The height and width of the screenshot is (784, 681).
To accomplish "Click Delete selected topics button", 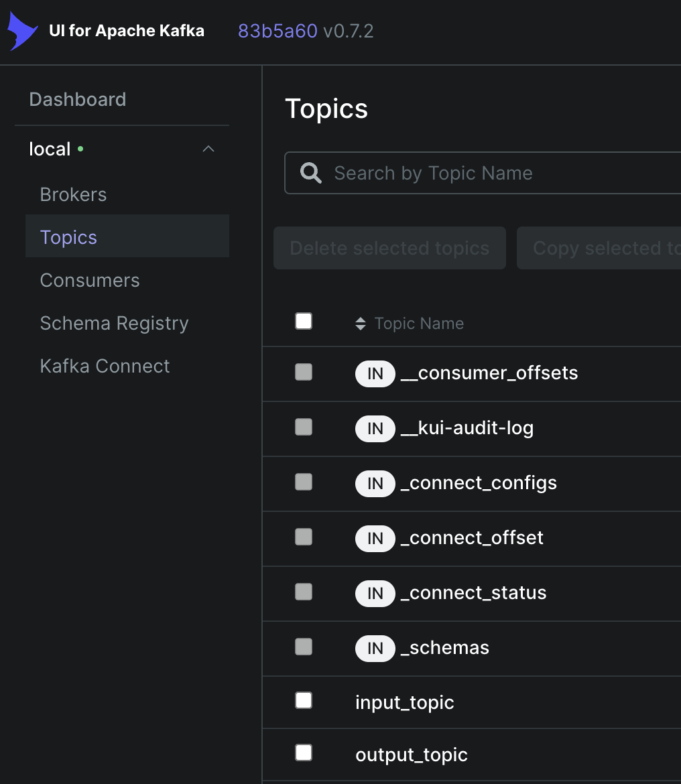I will 389,248.
